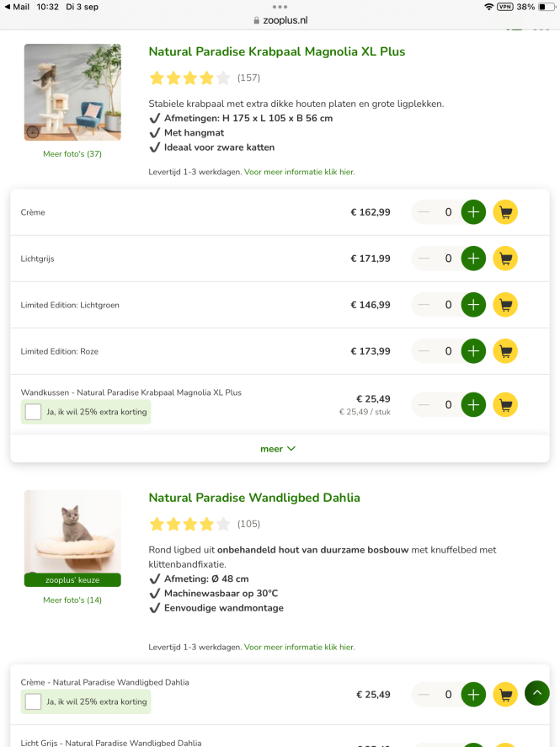
Task: Add Limited Edition Roze to cart
Action: click(505, 351)
